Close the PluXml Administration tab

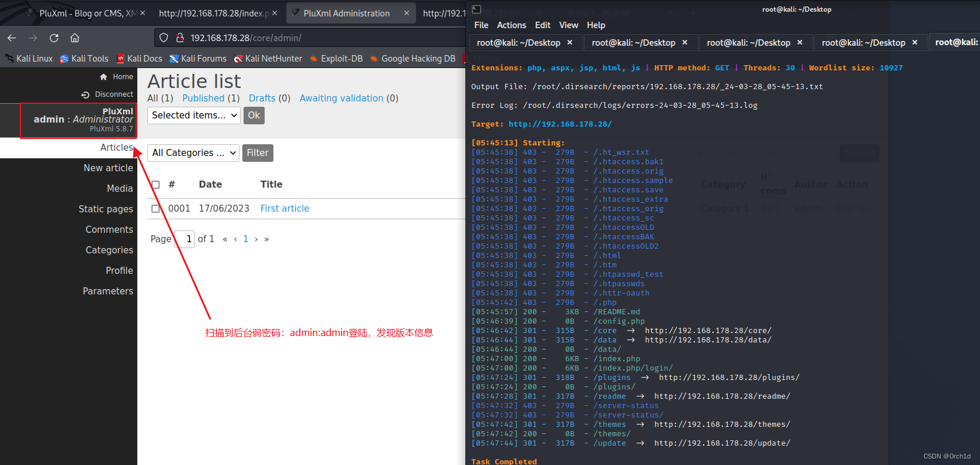pyautogui.click(x=407, y=13)
